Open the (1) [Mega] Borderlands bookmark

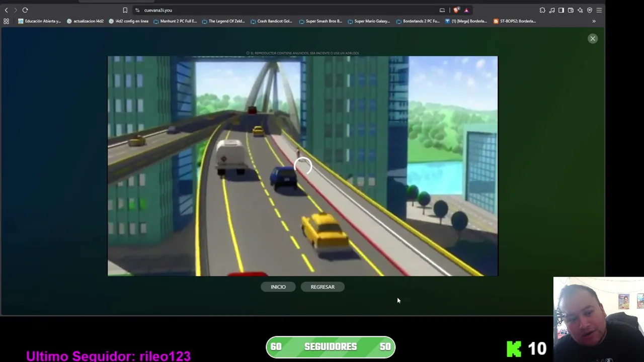click(466, 21)
